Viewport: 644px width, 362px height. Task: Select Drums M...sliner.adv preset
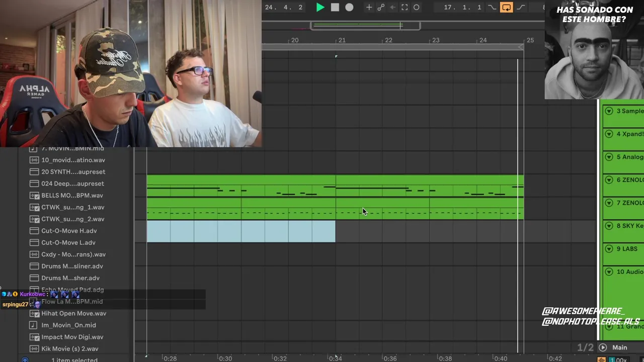tap(72, 266)
